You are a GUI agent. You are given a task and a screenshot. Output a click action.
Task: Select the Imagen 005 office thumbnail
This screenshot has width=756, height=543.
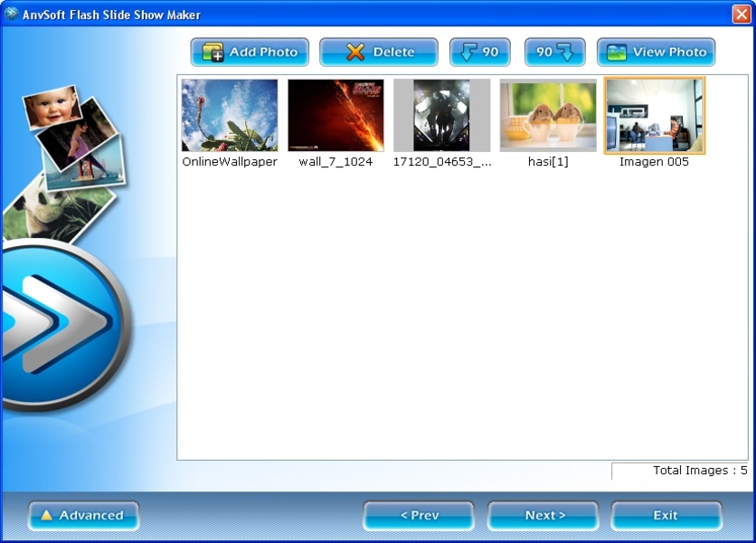click(655, 115)
